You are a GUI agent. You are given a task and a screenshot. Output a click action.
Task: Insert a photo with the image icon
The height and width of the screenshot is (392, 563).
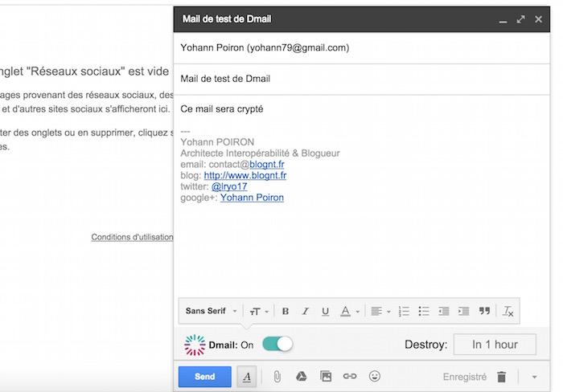(326, 376)
